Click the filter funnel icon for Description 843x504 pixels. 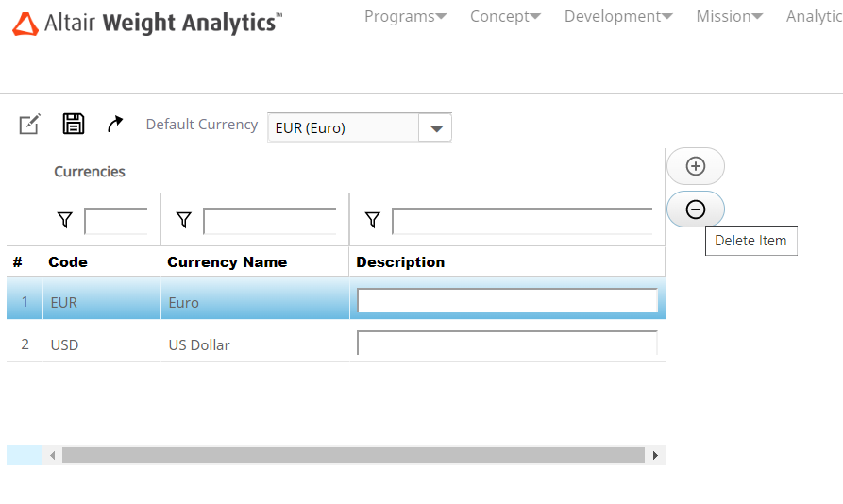[x=373, y=220]
